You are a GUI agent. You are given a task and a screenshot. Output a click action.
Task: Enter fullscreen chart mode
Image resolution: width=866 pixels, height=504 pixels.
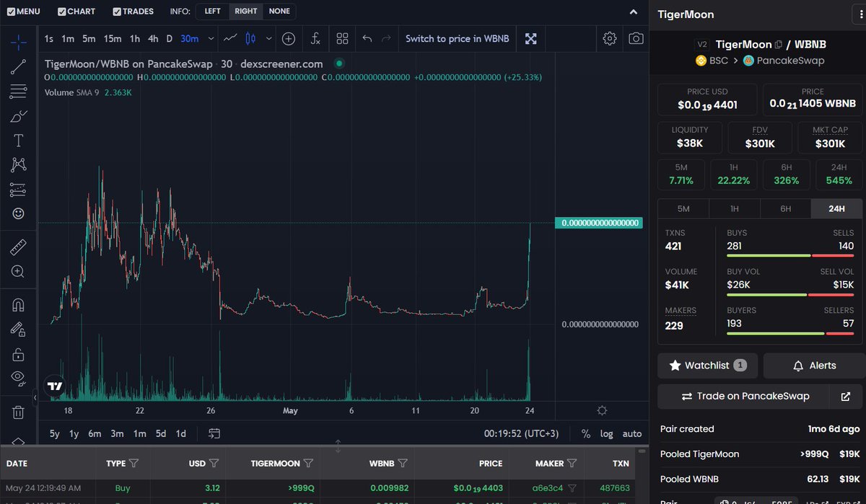pos(530,38)
